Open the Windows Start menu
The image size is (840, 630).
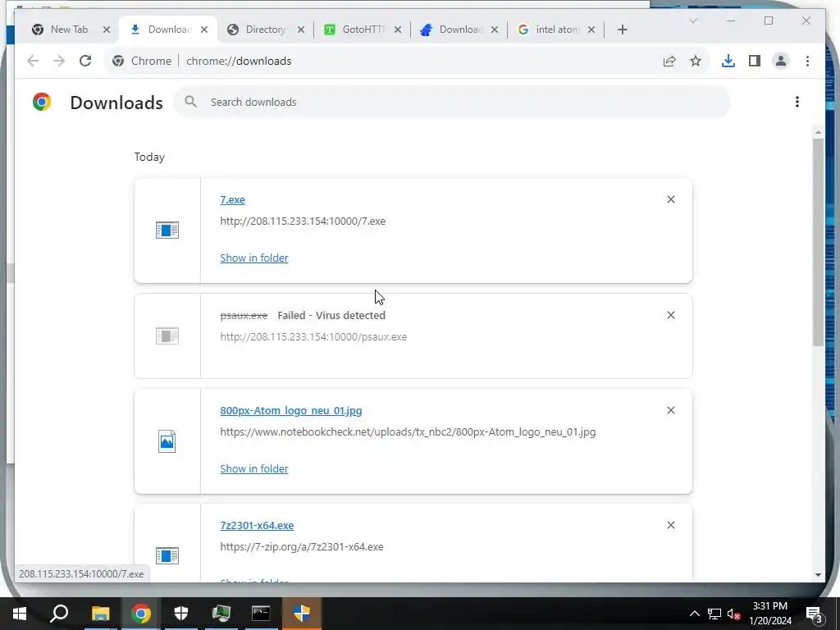(20, 614)
